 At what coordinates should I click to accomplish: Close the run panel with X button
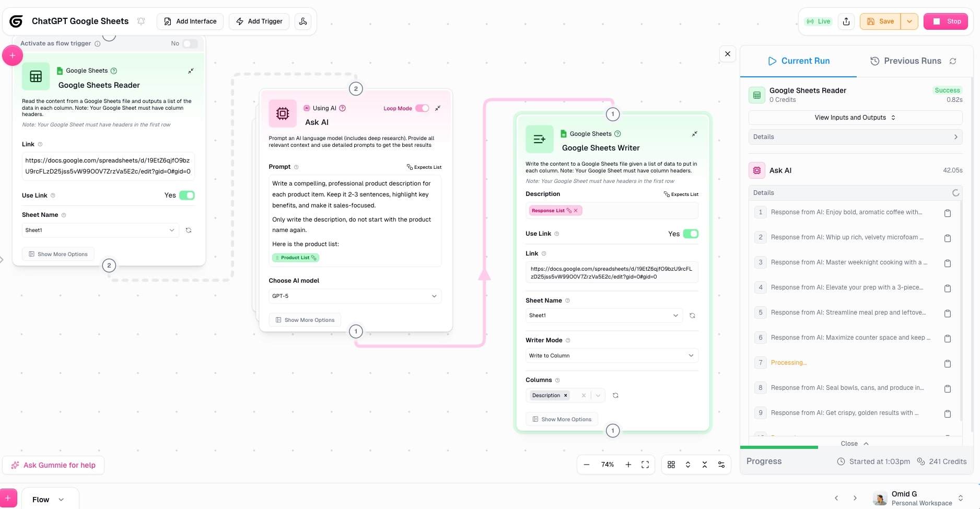pyautogui.click(x=728, y=54)
